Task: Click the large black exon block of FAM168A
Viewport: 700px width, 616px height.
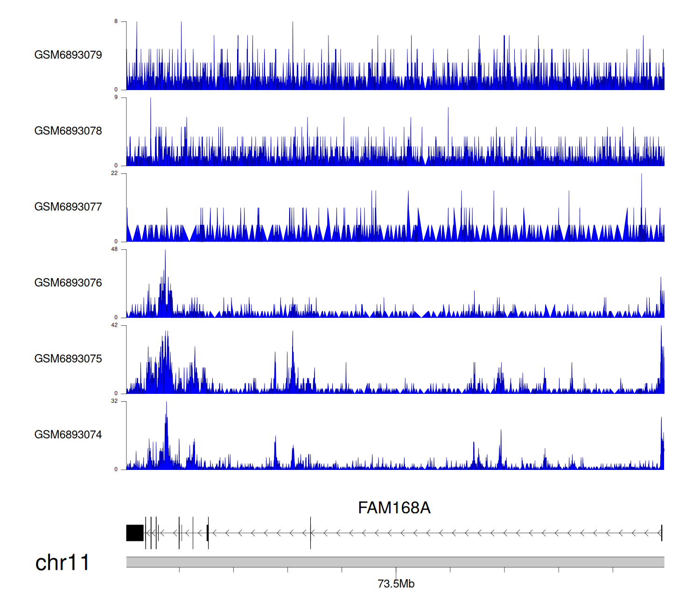Action: 135,533
